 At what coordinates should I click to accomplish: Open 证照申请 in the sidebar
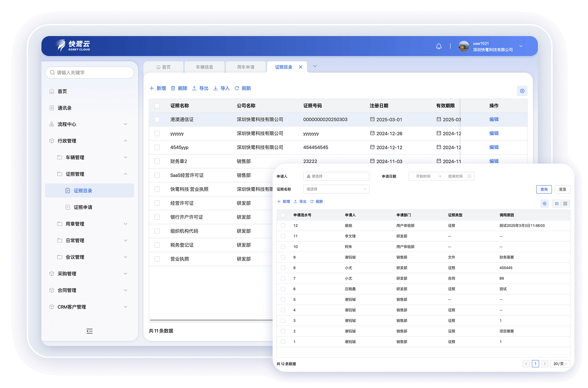tap(83, 207)
